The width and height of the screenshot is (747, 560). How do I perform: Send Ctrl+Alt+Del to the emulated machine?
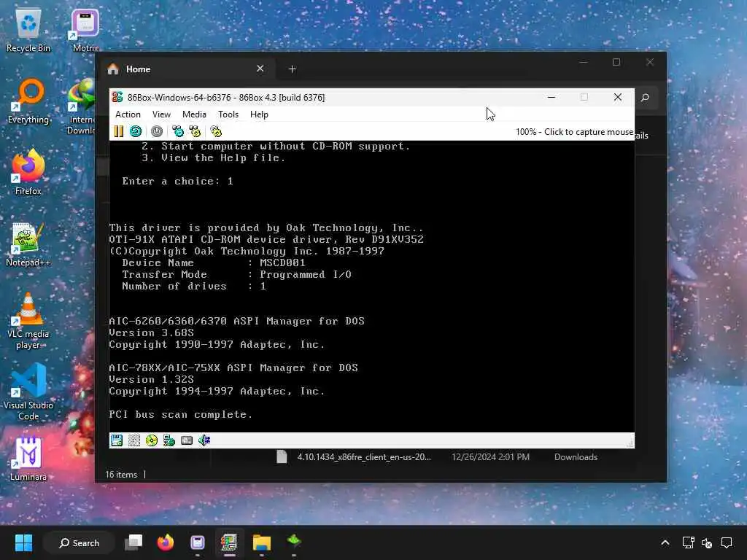point(178,131)
